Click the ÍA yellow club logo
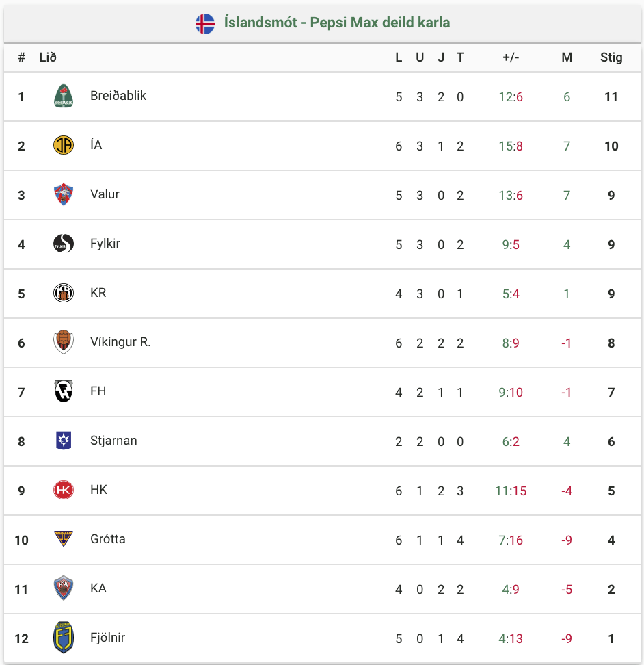 tap(64, 145)
